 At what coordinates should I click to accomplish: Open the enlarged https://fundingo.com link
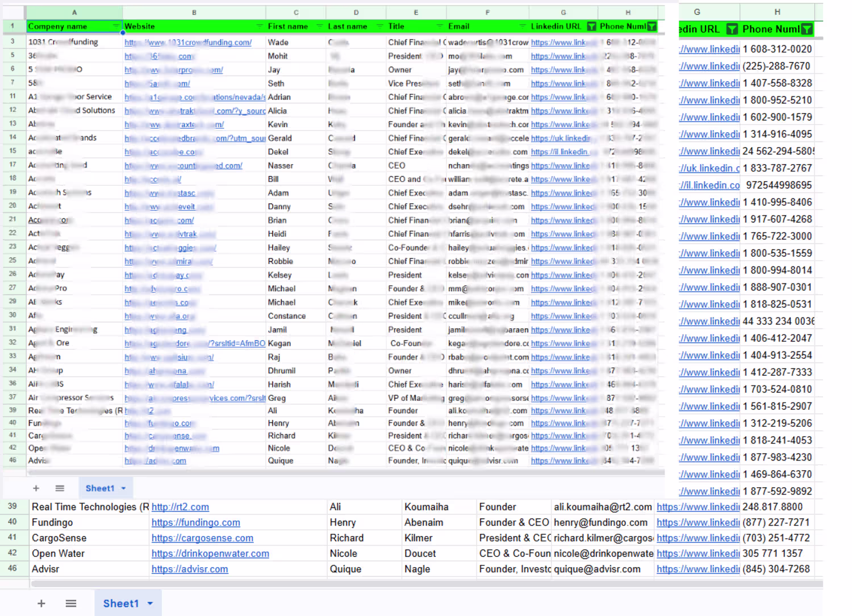click(196, 522)
